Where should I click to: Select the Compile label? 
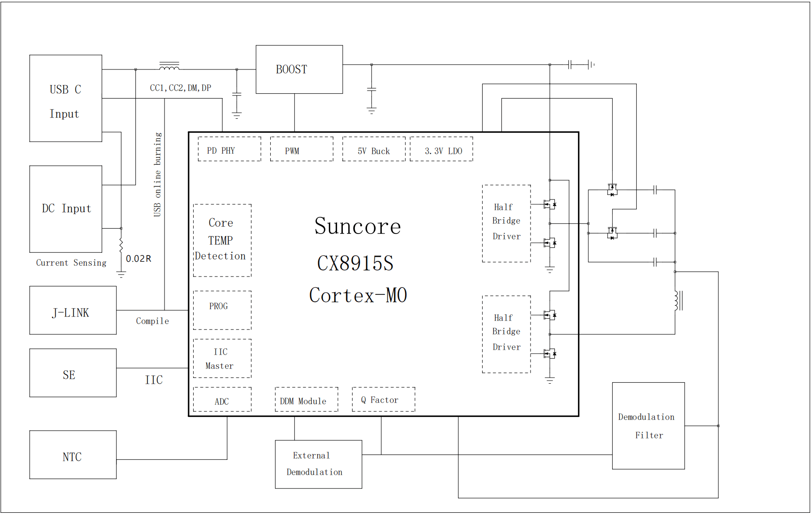pos(152,321)
